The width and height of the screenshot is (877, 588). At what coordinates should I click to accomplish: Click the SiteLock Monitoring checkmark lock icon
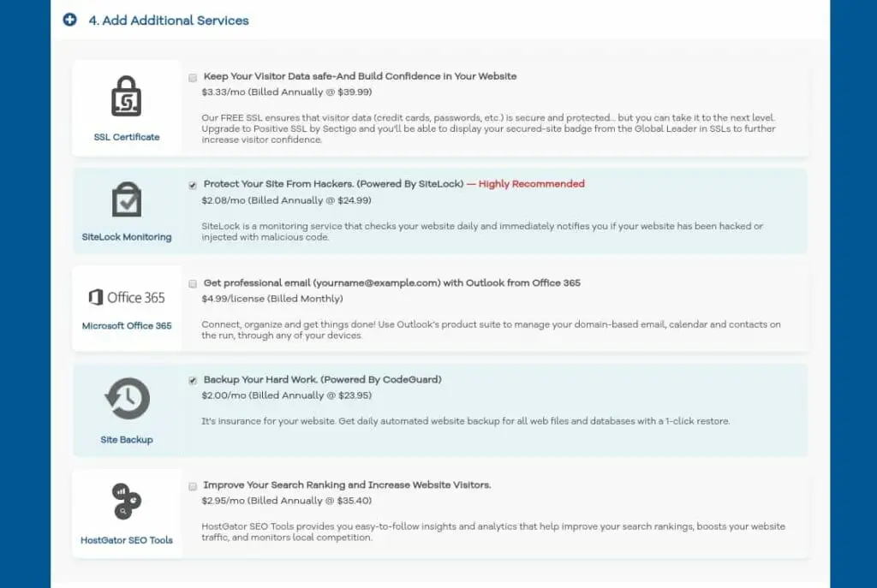coord(127,199)
